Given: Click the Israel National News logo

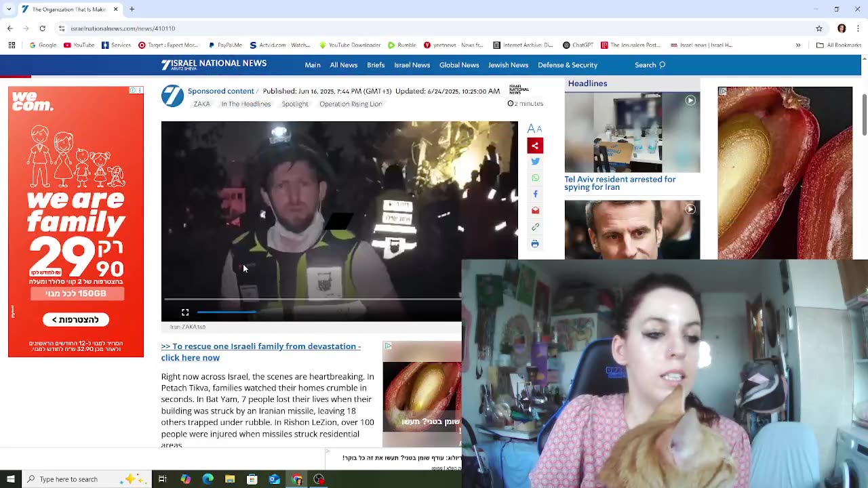Looking at the screenshot, I should pyautogui.click(x=214, y=64).
